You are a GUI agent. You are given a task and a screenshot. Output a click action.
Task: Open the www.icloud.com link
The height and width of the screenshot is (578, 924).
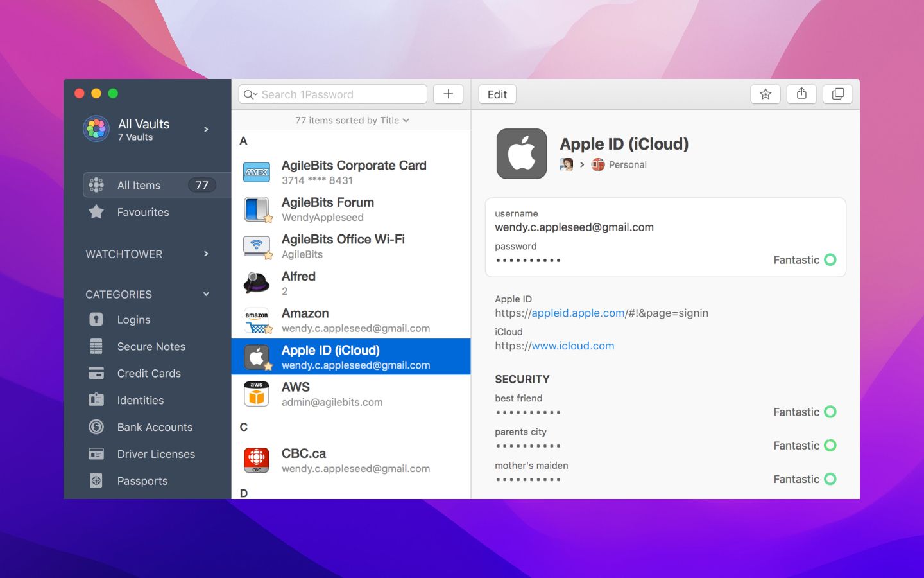click(573, 346)
